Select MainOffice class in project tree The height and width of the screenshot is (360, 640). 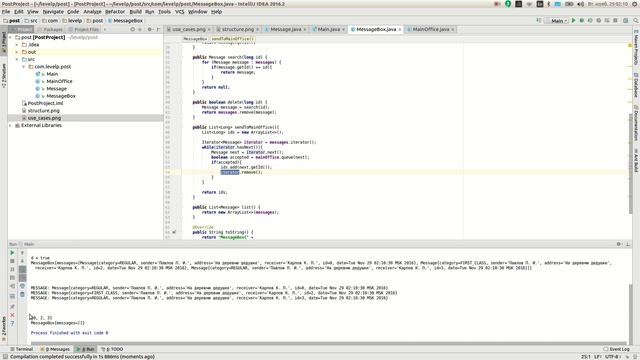coord(59,81)
